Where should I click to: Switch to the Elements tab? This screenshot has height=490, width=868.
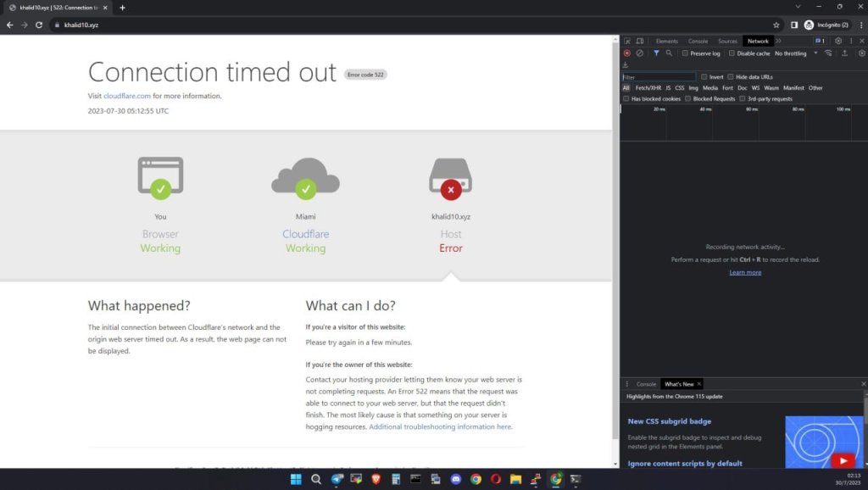666,41
